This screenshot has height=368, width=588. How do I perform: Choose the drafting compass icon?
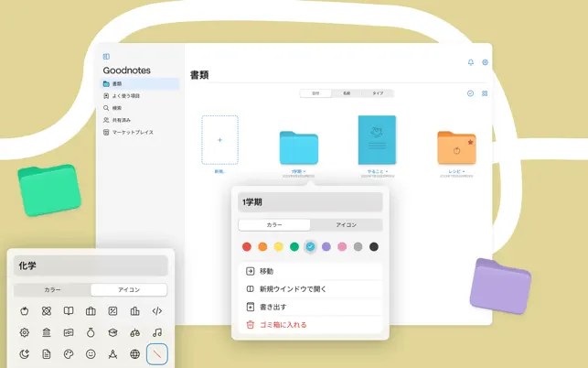tap(112, 353)
